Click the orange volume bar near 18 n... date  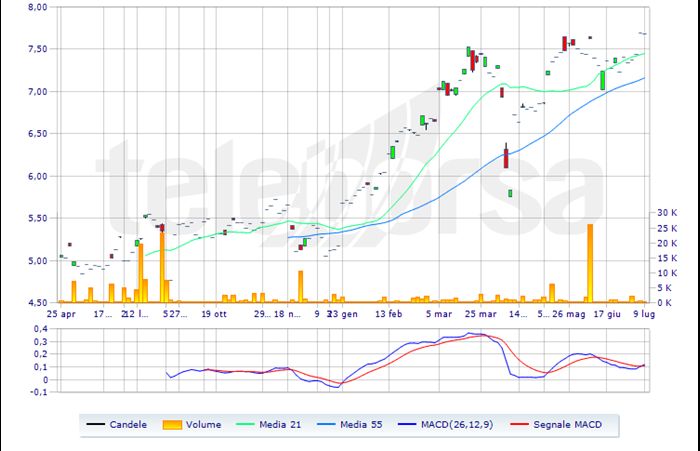click(x=300, y=286)
